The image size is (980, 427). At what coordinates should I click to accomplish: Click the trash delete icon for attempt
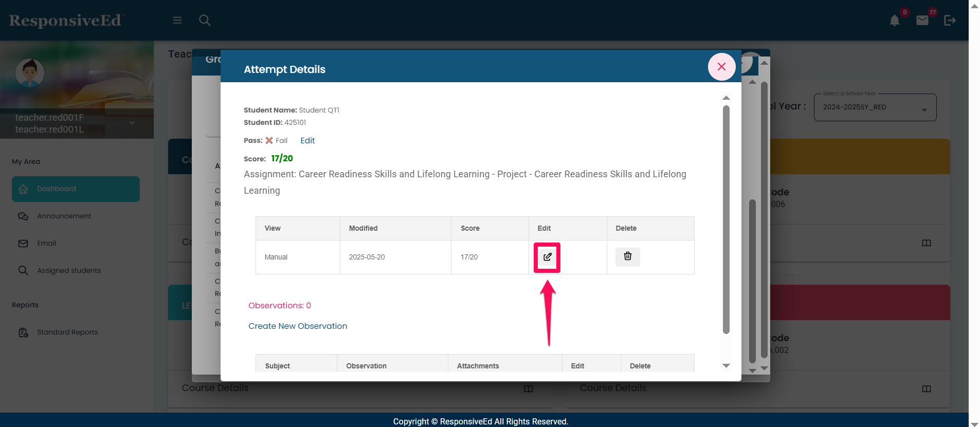(627, 256)
